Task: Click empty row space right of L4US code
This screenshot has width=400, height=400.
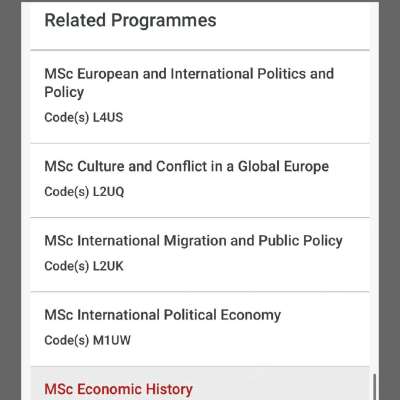Action: coord(247,117)
